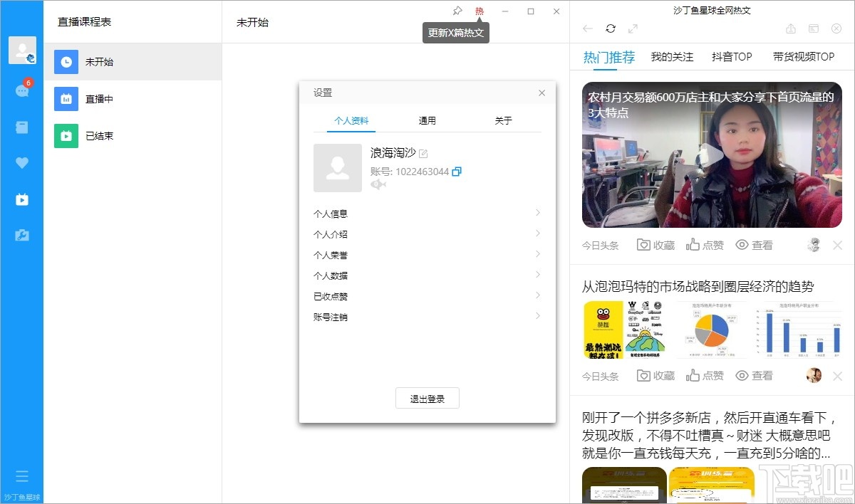The width and height of the screenshot is (855, 504).
Task: Switch to the 通用 tab in settings
Action: (x=427, y=120)
